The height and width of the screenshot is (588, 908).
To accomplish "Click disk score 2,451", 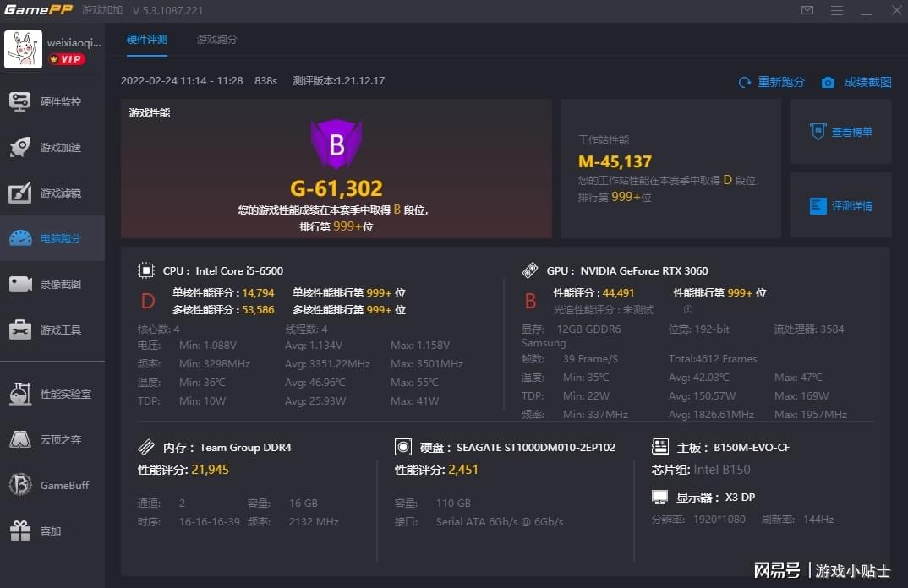I will pyautogui.click(x=463, y=470).
